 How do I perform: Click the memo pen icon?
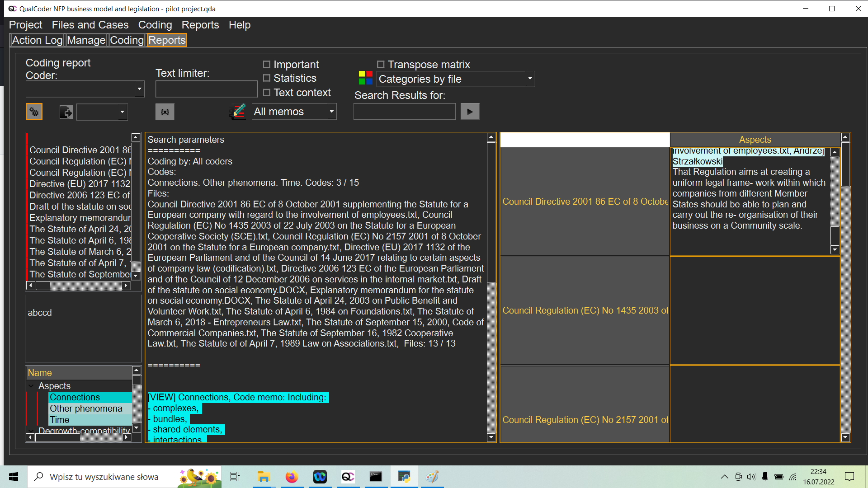tap(237, 112)
